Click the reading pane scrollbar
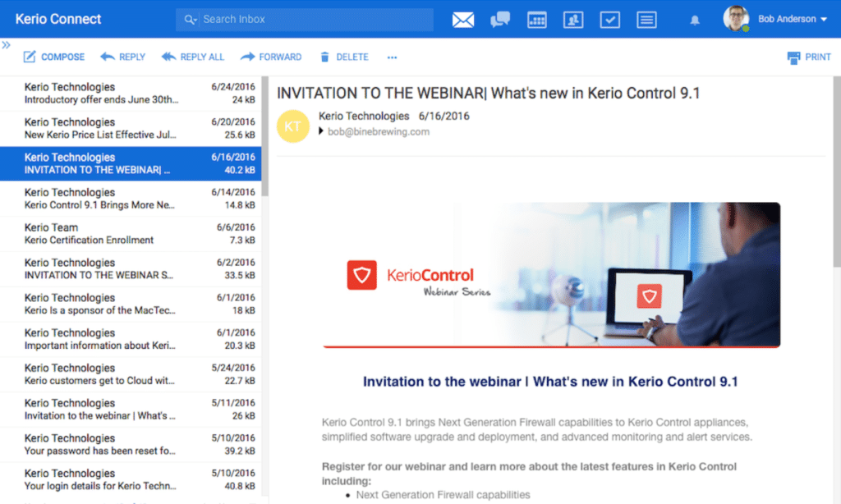Viewport: 841px width, 504px height. (837, 172)
